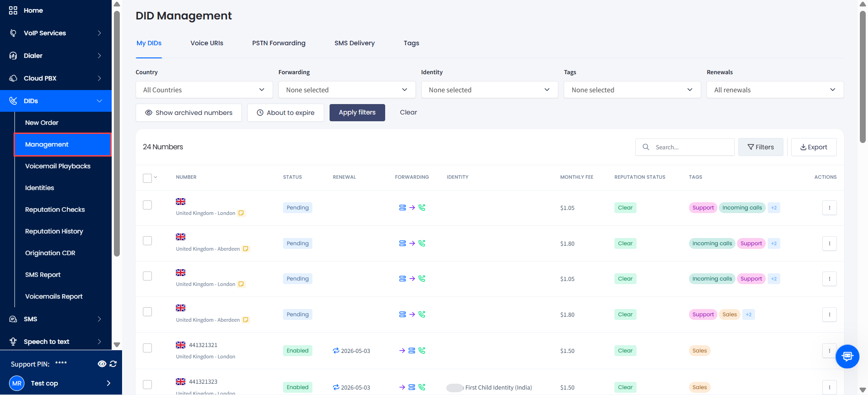Open the live chat support bubble

coord(847,357)
